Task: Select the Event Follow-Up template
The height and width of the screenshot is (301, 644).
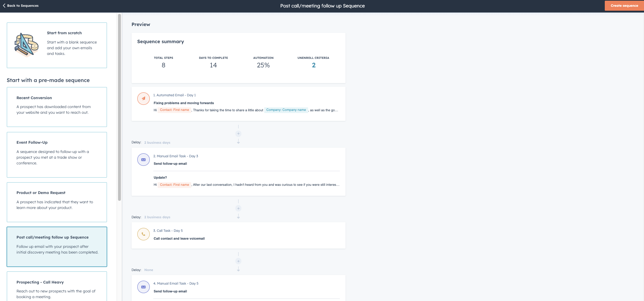Action: pyautogui.click(x=57, y=155)
